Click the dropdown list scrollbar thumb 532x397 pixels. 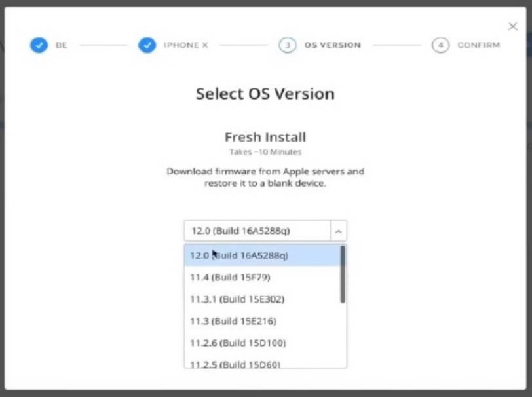(343, 274)
